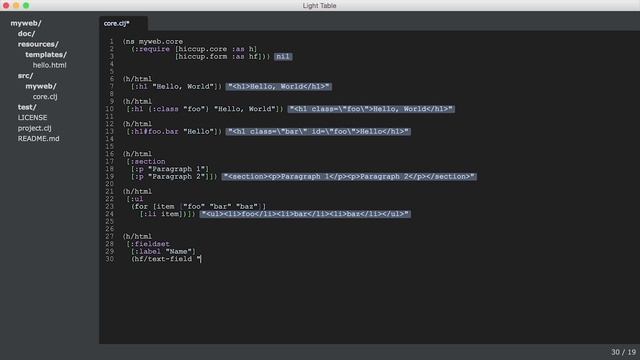Collapse the templates/ folder
Screen dimensions: 640x360
click(x=46, y=55)
